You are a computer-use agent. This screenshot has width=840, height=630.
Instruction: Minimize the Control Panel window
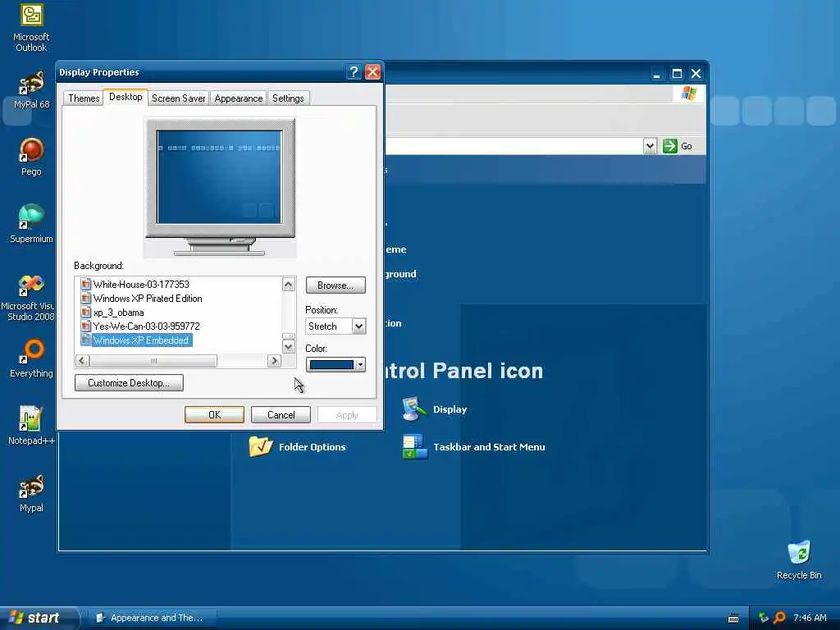tap(657, 73)
